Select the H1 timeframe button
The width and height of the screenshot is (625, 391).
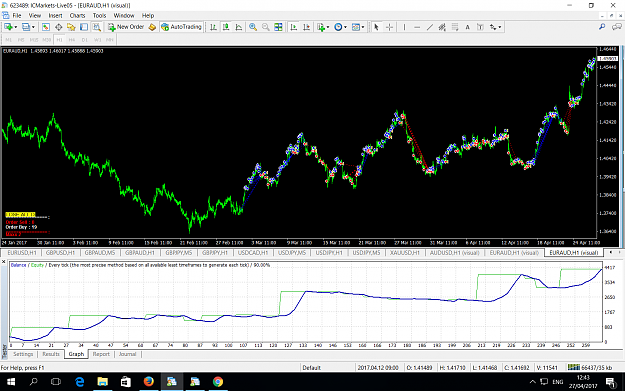pos(59,40)
